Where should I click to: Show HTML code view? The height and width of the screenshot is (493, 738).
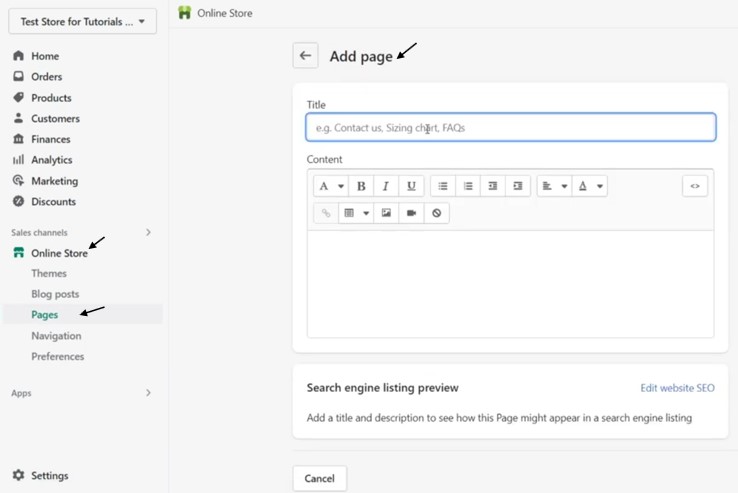click(695, 186)
